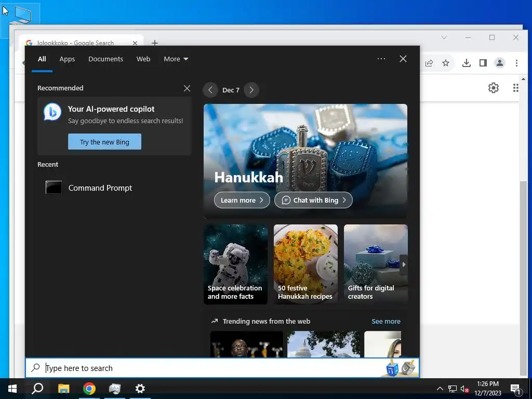The height and width of the screenshot is (399, 532).
Task: Open File Explorer from the taskbar
Action: tap(63, 389)
